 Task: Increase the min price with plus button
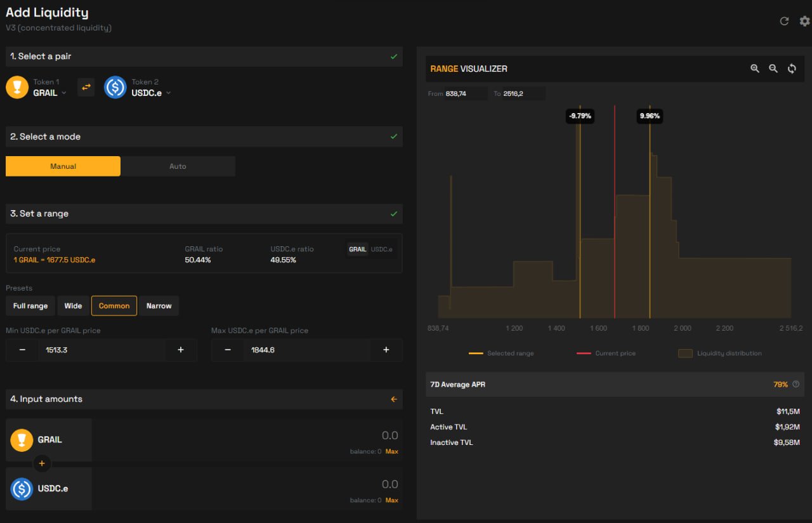tap(181, 350)
